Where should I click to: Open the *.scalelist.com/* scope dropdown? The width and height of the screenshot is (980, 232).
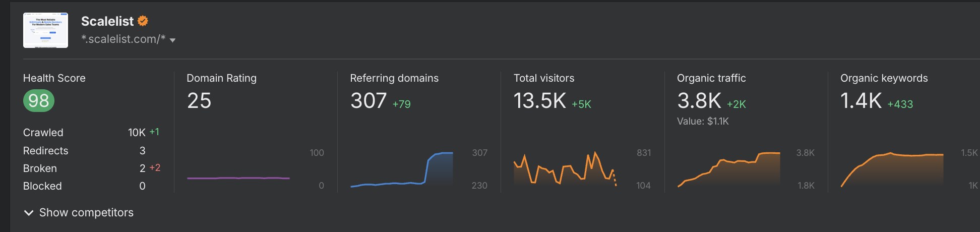click(128, 39)
